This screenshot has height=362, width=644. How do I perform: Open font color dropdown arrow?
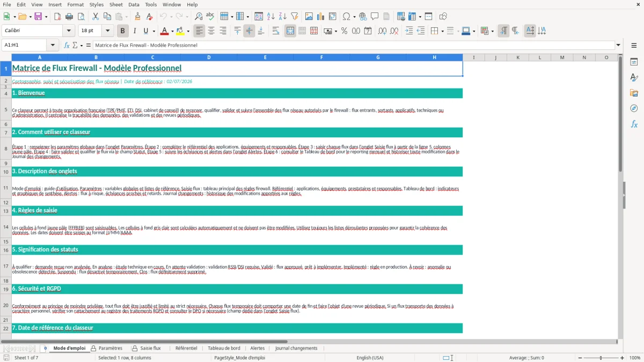point(173,31)
